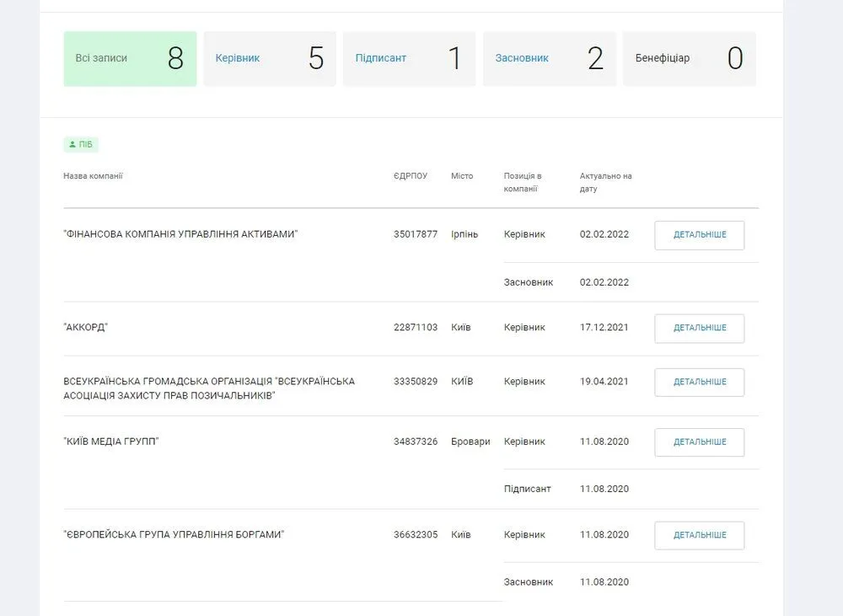Click the company name "Аккорд"
This screenshot has height=616, width=843.
(85, 328)
